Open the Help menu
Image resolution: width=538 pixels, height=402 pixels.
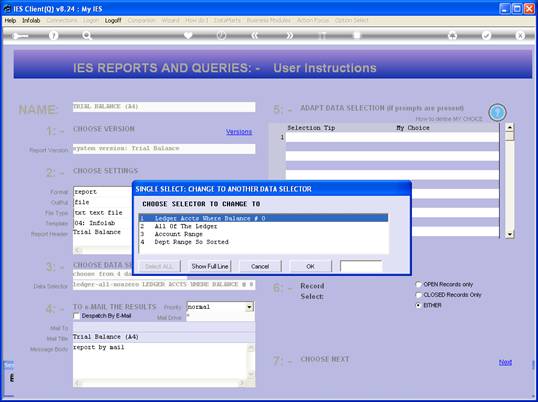10,21
